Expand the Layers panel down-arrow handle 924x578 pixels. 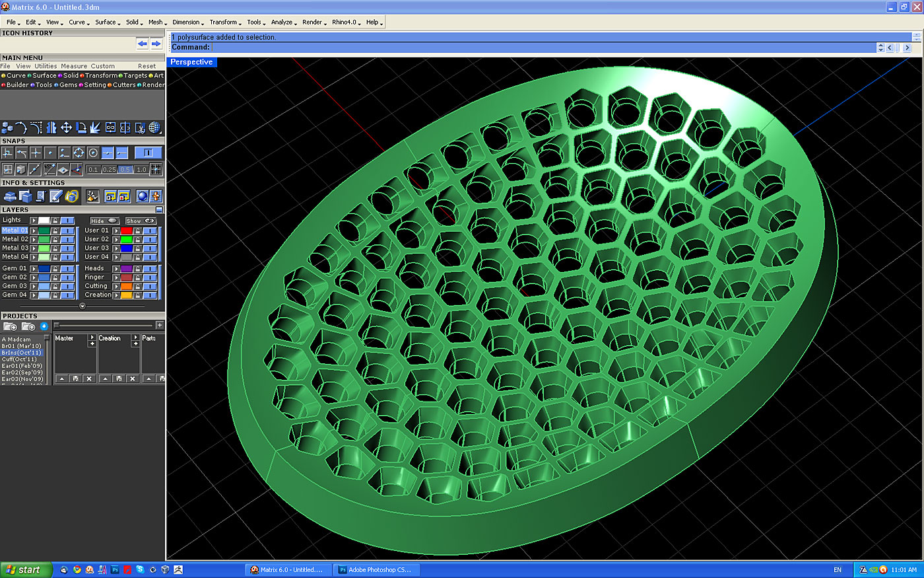(x=82, y=306)
